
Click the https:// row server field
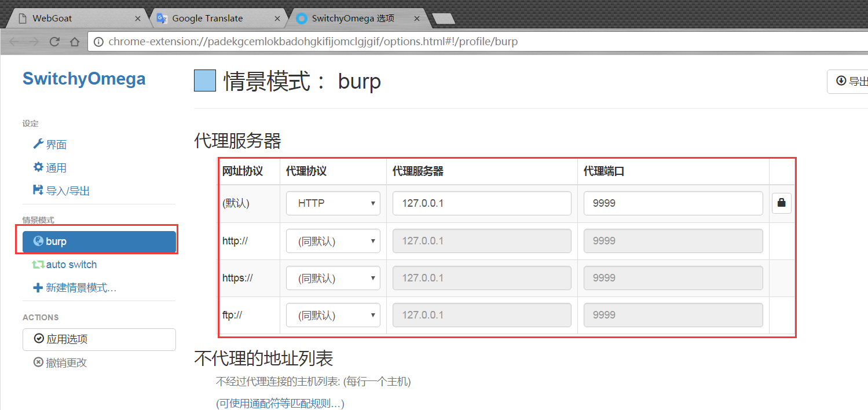482,278
